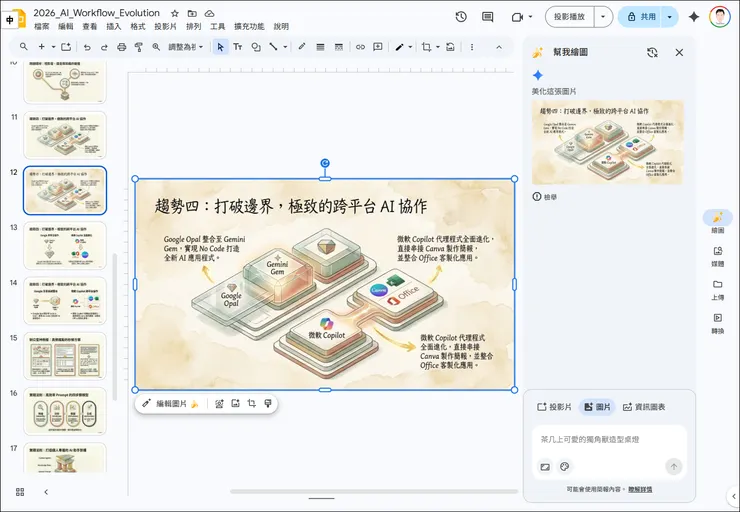
Task: Check the cloud save status icon
Action: click(x=209, y=13)
